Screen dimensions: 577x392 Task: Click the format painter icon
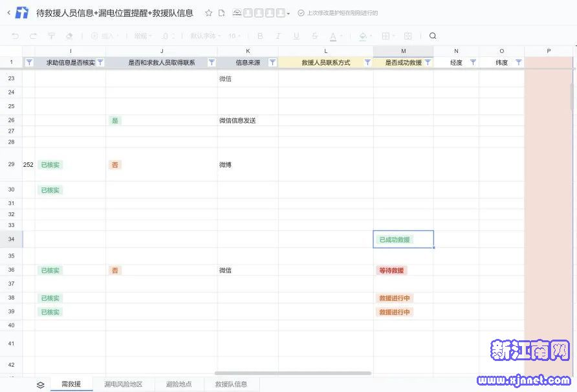51,36
